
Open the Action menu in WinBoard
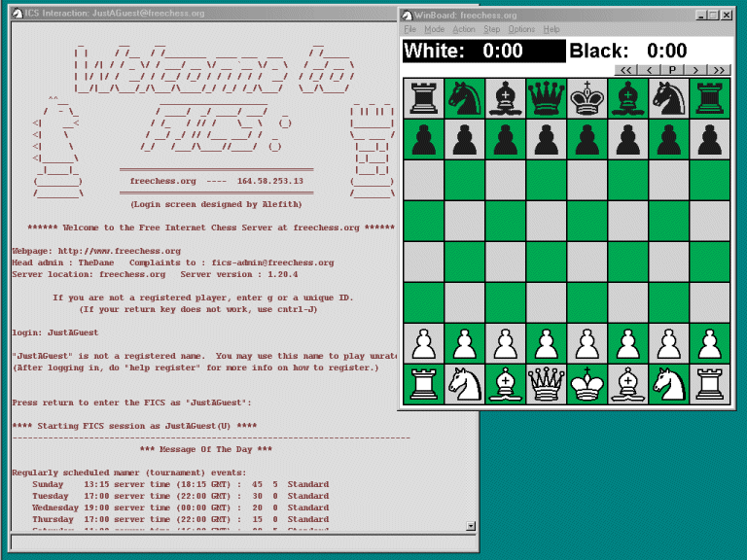pyautogui.click(x=464, y=29)
